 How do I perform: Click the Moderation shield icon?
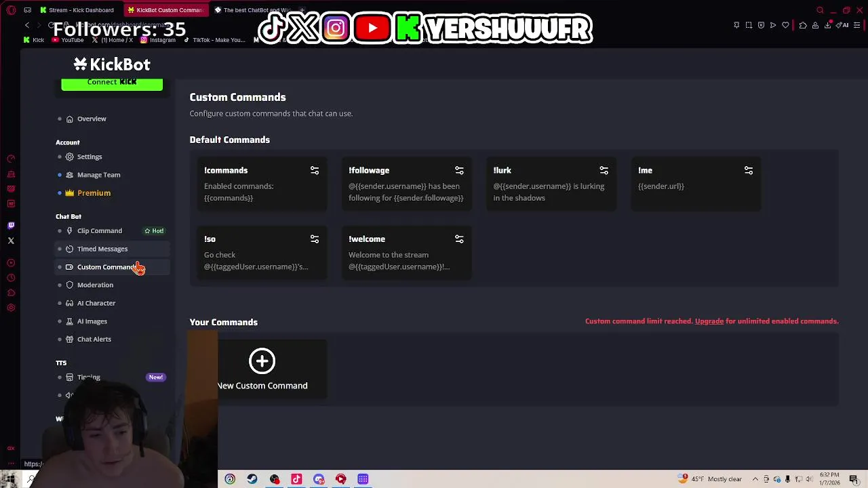(x=69, y=285)
